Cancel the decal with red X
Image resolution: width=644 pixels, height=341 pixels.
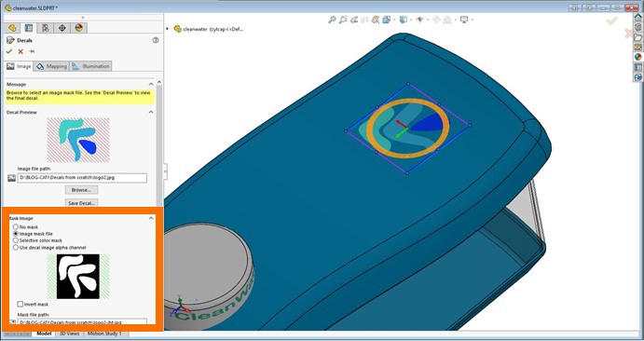(x=21, y=51)
